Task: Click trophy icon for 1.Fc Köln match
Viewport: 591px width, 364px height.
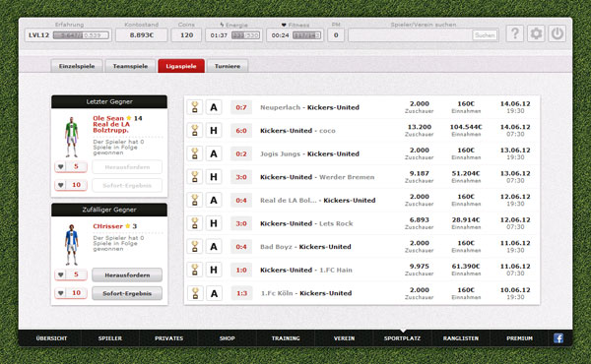Action: [x=195, y=293]
